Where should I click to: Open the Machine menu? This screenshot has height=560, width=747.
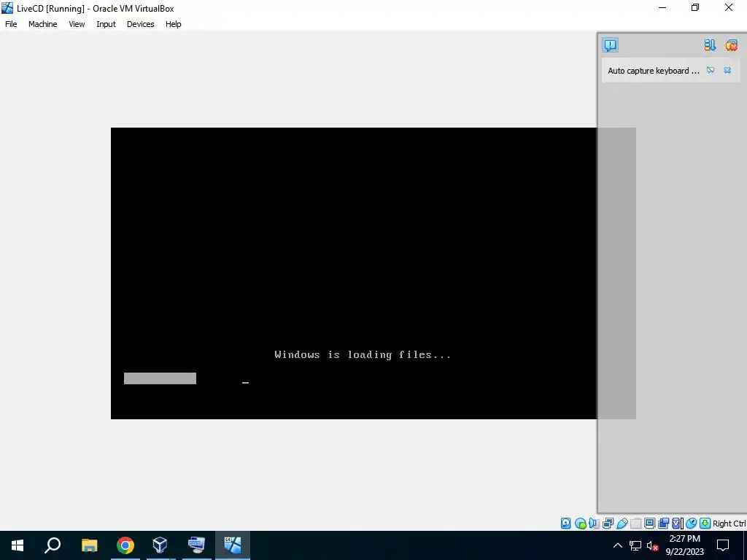click(x=42, y=24)
